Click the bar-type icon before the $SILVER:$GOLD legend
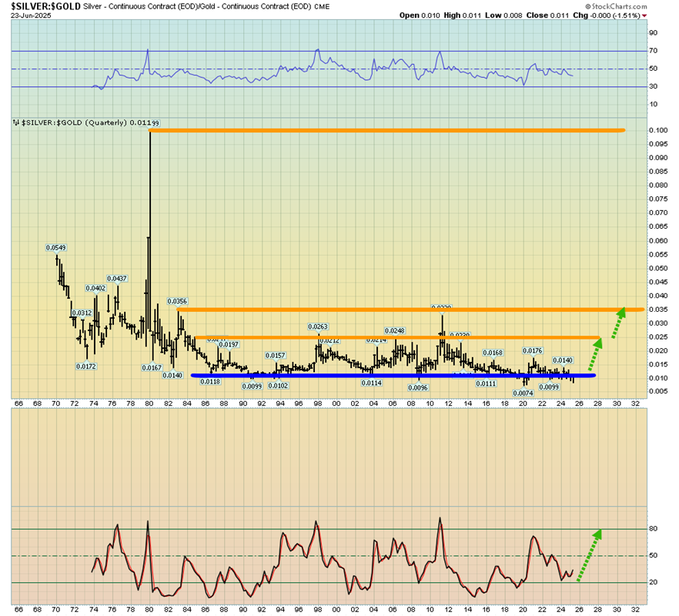The width and height of the screenshot is (679, 616). click(15, 122)
